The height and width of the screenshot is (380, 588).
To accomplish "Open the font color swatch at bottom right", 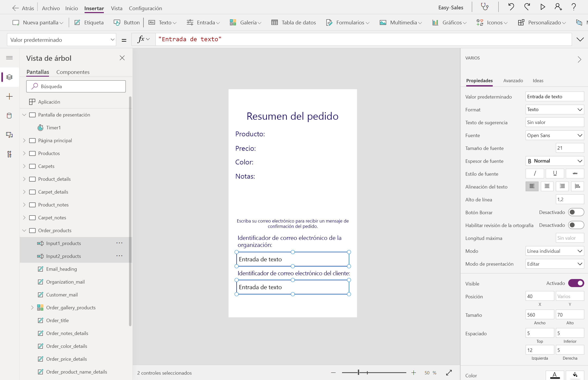I will [555, 375].
